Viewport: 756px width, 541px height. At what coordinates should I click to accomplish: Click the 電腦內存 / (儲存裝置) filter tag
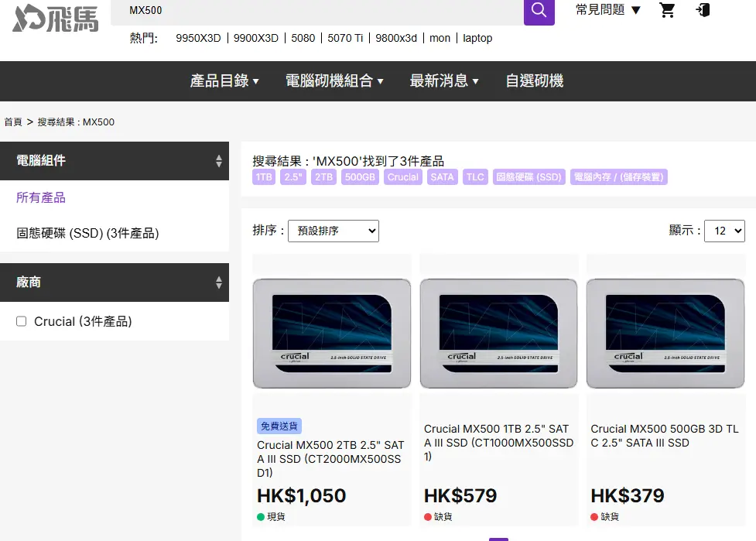tap(618, 177)
